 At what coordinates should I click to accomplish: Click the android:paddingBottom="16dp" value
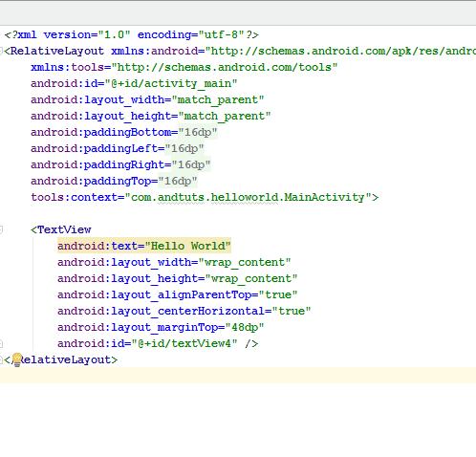tap(198, 132)
